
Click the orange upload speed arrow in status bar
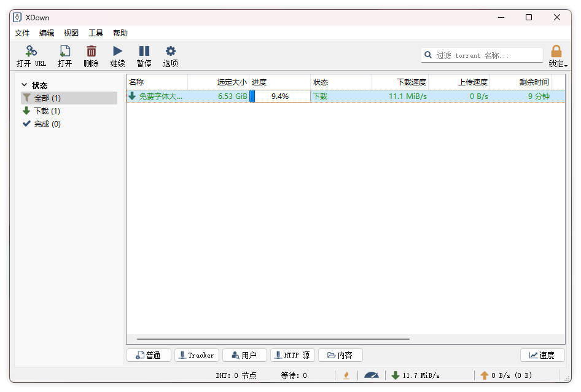point(485,375)
